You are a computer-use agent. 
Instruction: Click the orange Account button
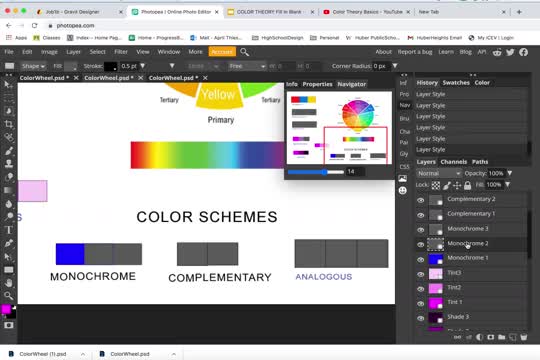pos(222,52)
